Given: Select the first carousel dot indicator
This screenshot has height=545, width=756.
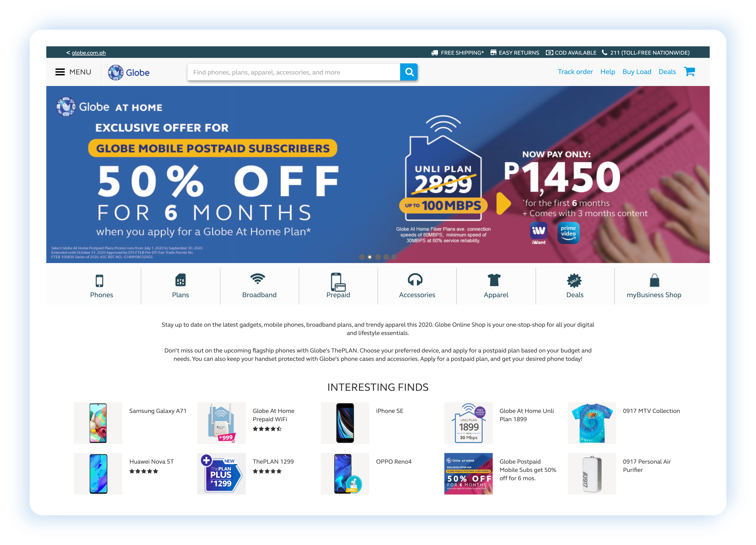Looking at the screenshot, I should pyautogui.click(x=362, y=257).
